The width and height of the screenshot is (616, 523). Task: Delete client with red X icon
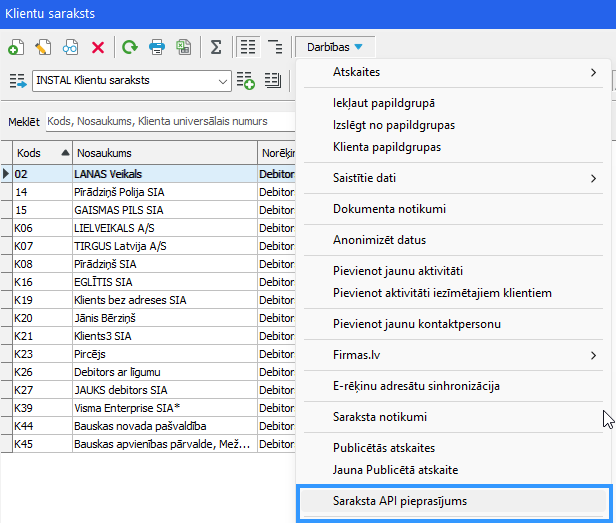click(98, 48)
